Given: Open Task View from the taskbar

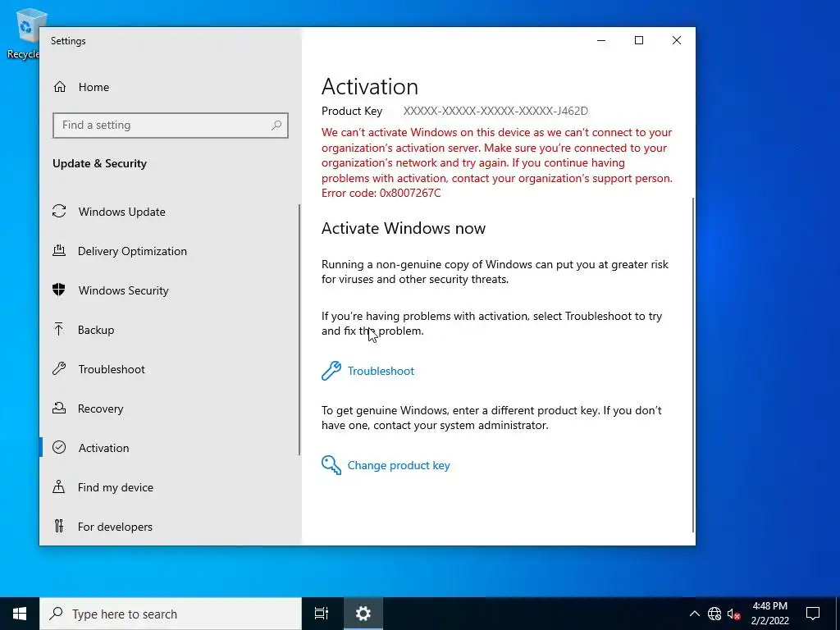Looking at the screenshot, I should [x=322, y=614].
